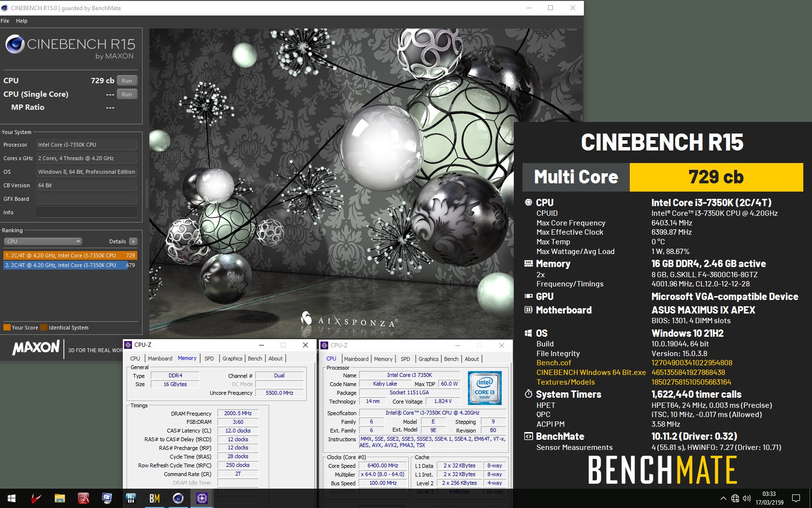This screenshot has height=508, width=812.
Task: Switch to Mainboard tab in left CPU-Z window
Action: pos(160,359)
